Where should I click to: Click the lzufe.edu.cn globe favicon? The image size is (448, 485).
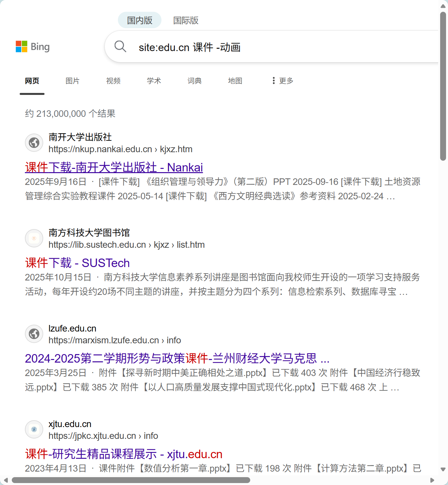point(34,334)
